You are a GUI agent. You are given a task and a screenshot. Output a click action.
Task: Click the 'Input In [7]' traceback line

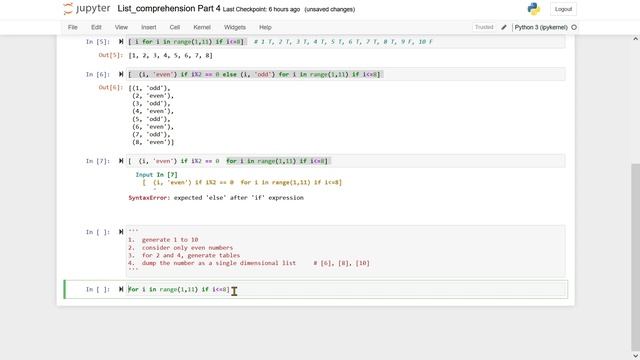click(x=156, y=175)
